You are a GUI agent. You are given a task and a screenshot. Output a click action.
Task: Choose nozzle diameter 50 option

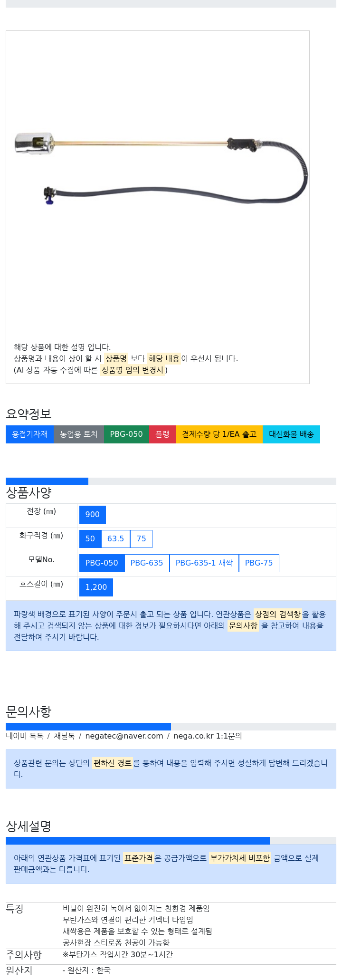point(90,539)
